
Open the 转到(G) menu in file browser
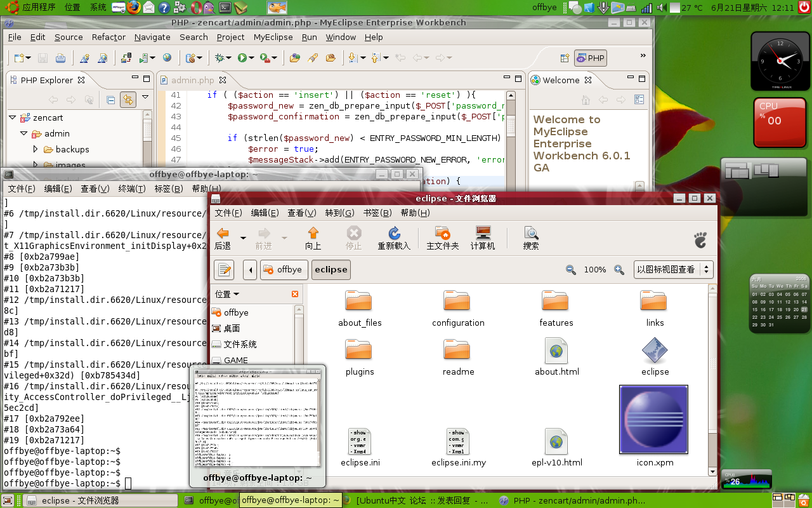click(340, 213)
